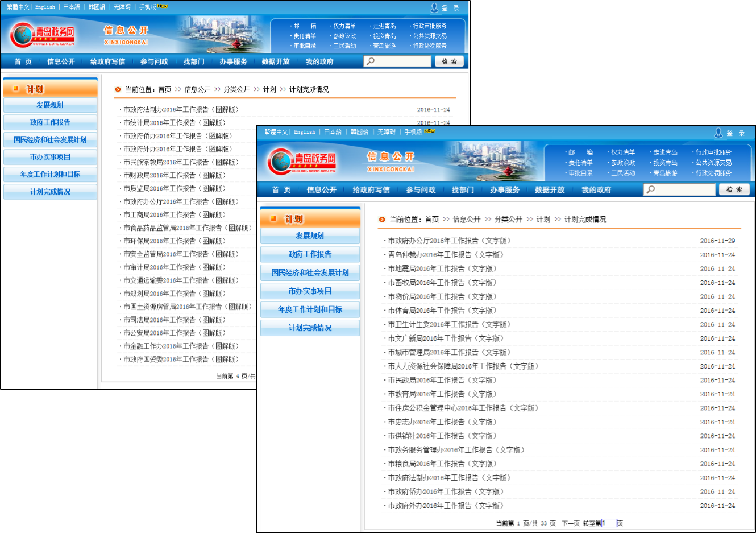Click the orange breadcrumb bullet icon in front window

382,220
